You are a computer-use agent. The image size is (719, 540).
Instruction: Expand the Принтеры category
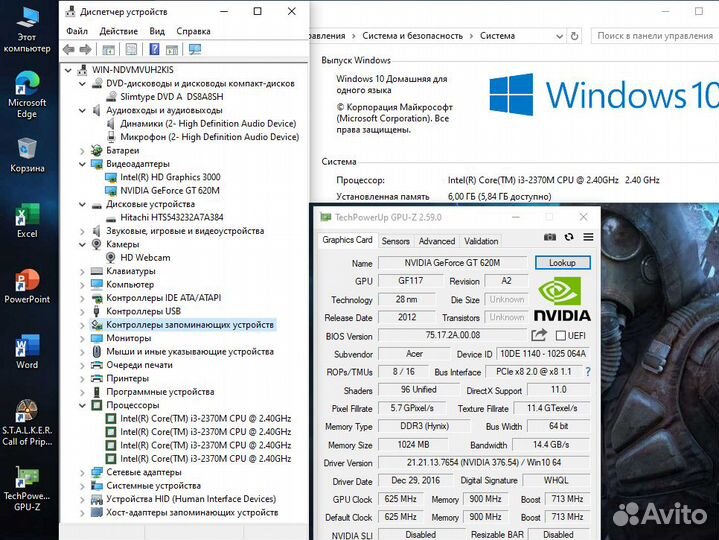[82, 379]
